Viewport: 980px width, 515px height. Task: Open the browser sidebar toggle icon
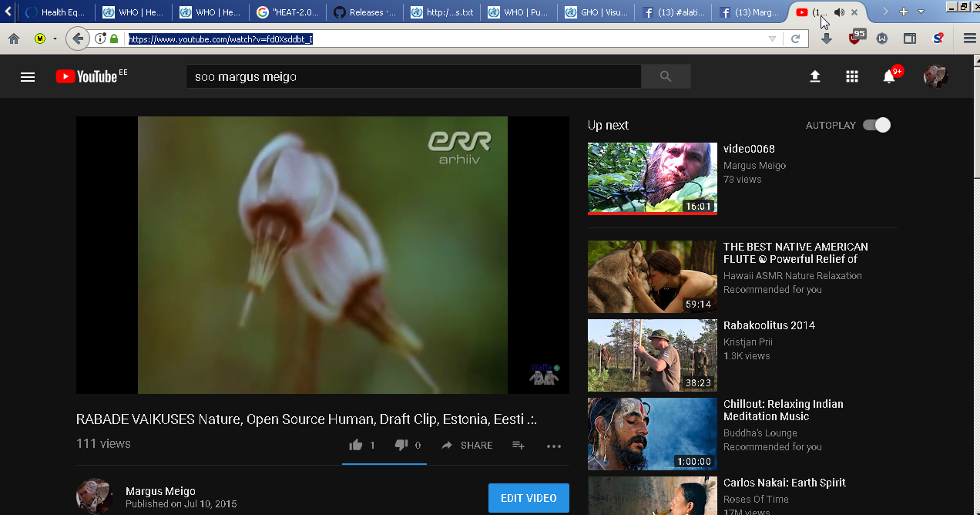coord(910,39)
